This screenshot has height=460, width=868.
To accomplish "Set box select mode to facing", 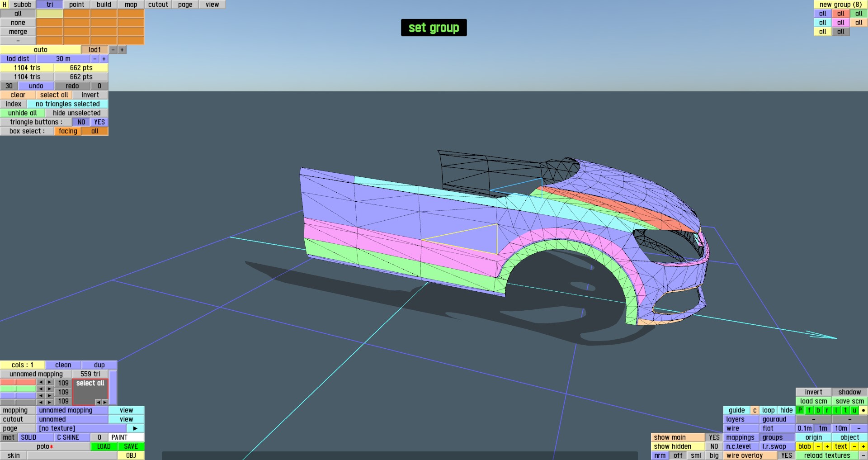I will (68, 131).
